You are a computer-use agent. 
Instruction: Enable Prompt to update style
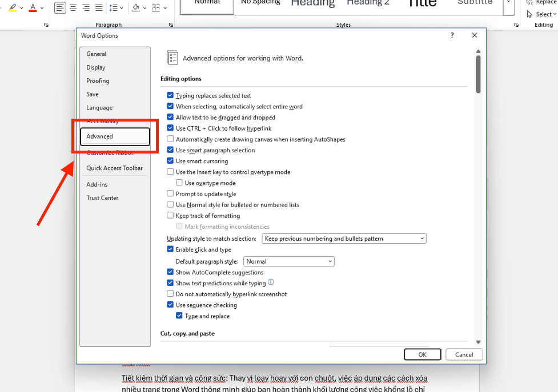[x=170, y=193]
